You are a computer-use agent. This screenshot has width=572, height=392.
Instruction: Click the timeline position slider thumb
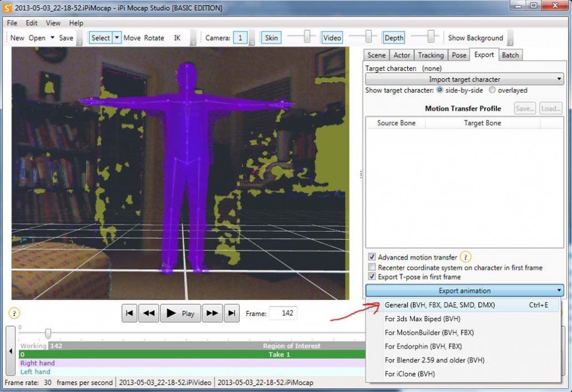[x=48, y=333]
